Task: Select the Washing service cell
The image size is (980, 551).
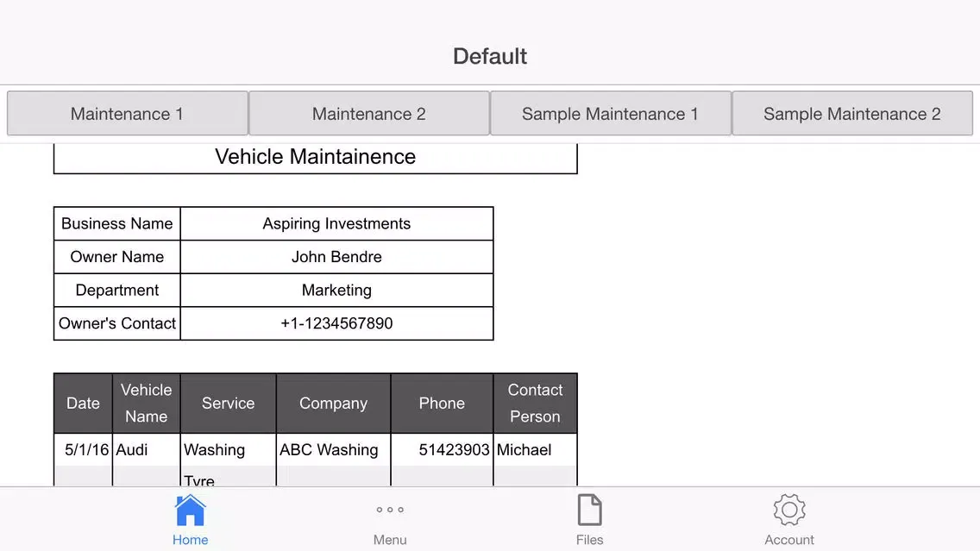Action: click(x=228, y=450)
